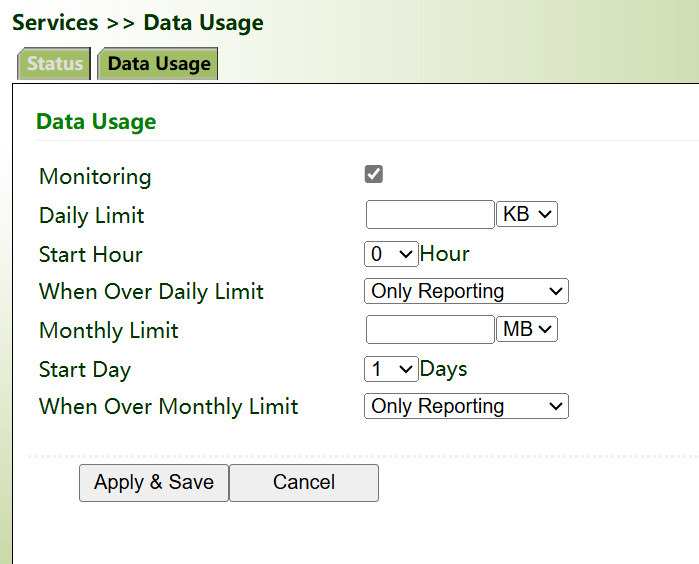The image size is (699, 564).
Task: Click the Daily Limit input field
Action: pos(430,215)
